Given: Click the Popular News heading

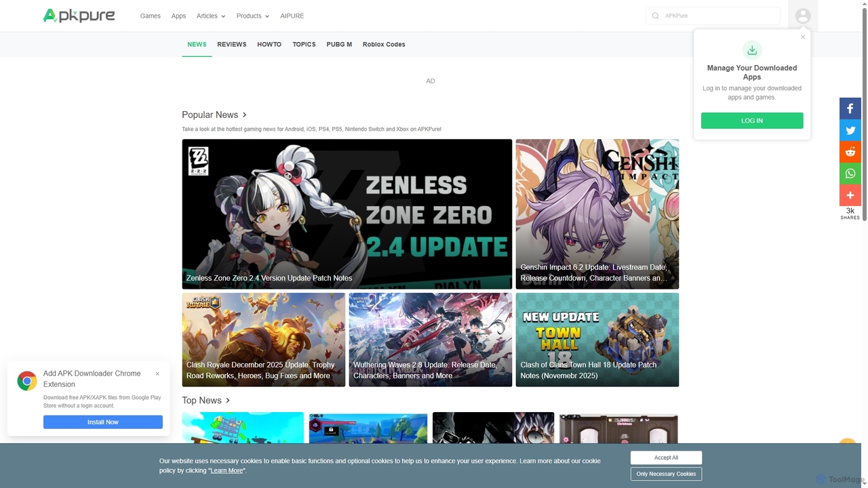Looking at the screenshot, I should coord(210,115).
